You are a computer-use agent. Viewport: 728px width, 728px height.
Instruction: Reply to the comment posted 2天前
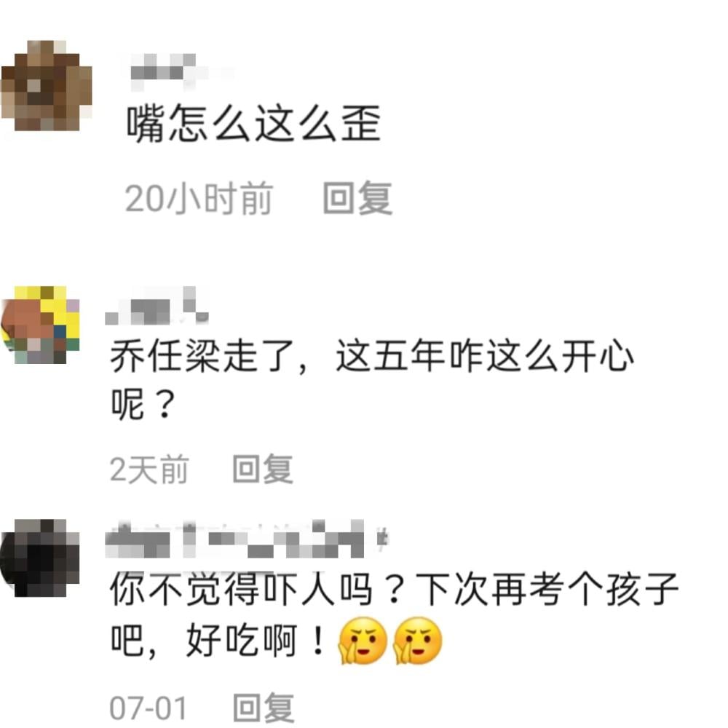[263, 470]
